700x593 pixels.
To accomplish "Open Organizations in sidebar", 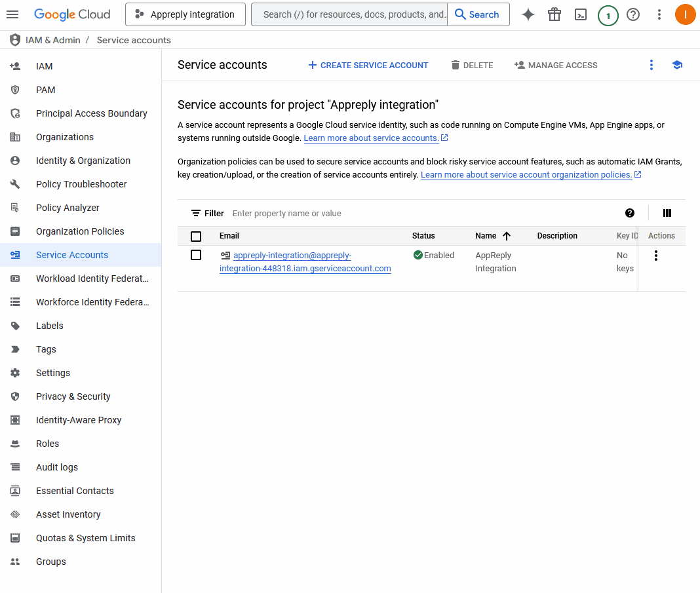I will [x=81, y=137].
